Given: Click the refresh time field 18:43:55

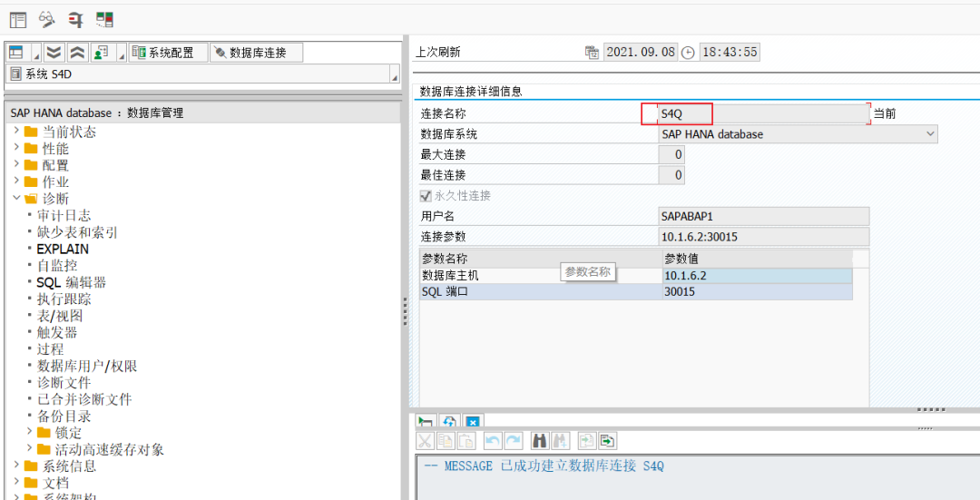Looking at the screenshot, I should click(x=730, y=53).
